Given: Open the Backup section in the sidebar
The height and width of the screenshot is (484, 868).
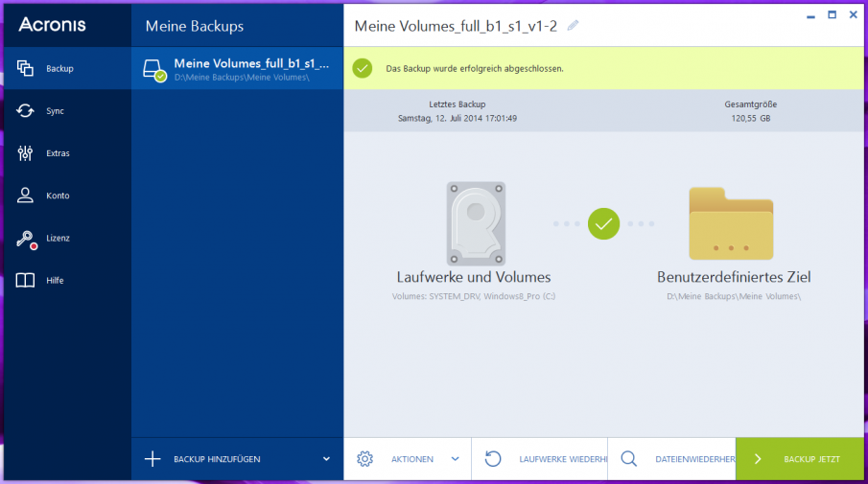Looking at the screenshot, I should coord(67,68).
